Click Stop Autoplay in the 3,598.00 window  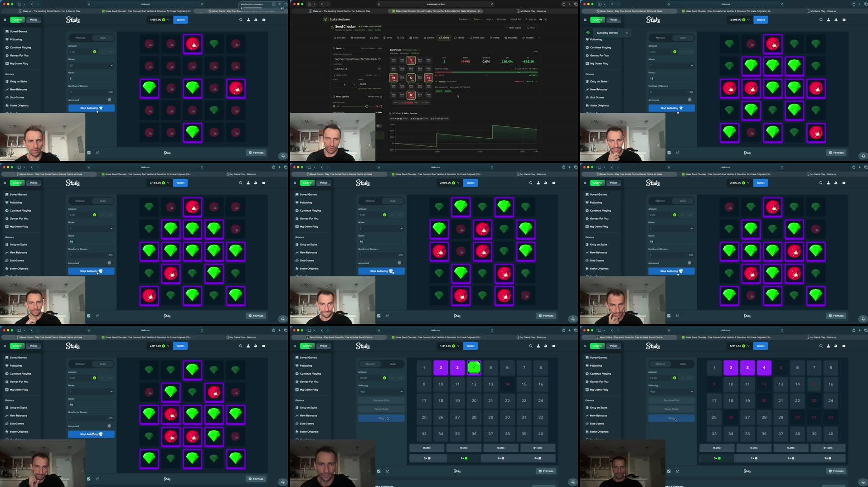[x=671, y=108]
